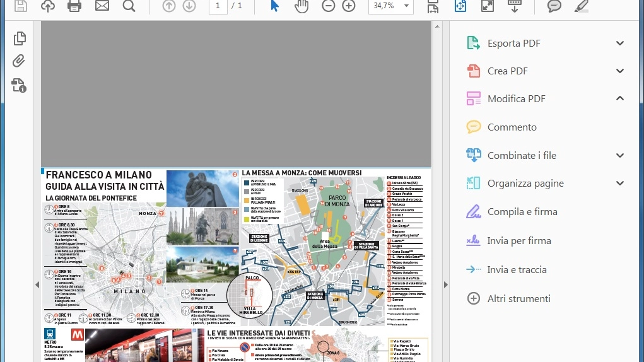Expand the Combinate i file chevron
This screenshot has width=644, height=362.
click(x=620, y=156)
